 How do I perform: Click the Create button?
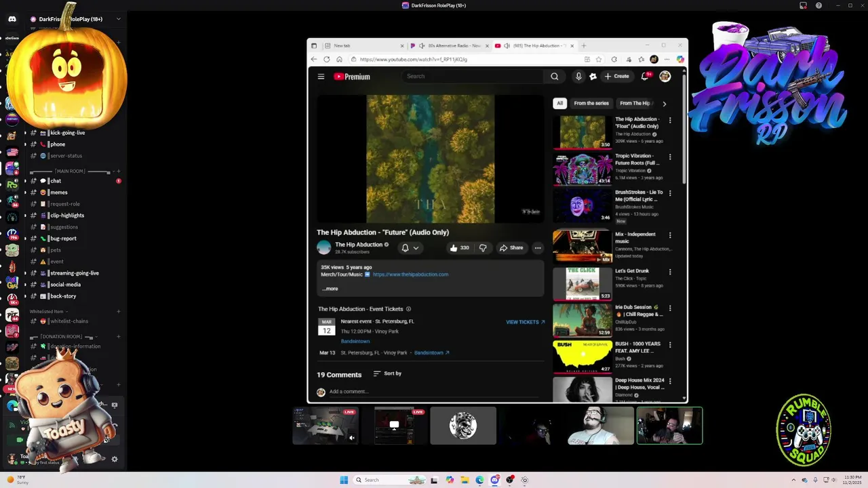tap(617, 77)
